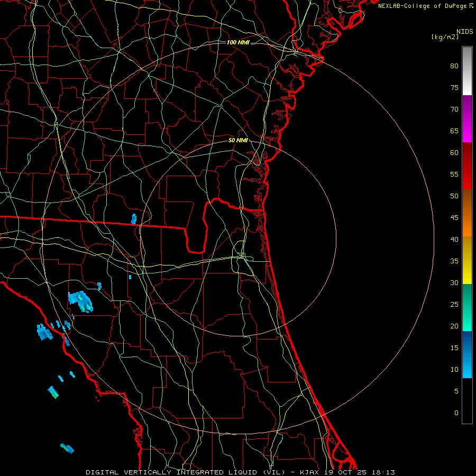Click the blue segment of the VIL scale

(x=467, y=354)
